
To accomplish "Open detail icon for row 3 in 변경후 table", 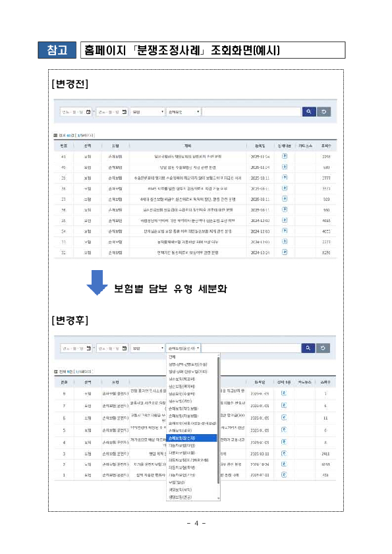I will tap(283, 453).
